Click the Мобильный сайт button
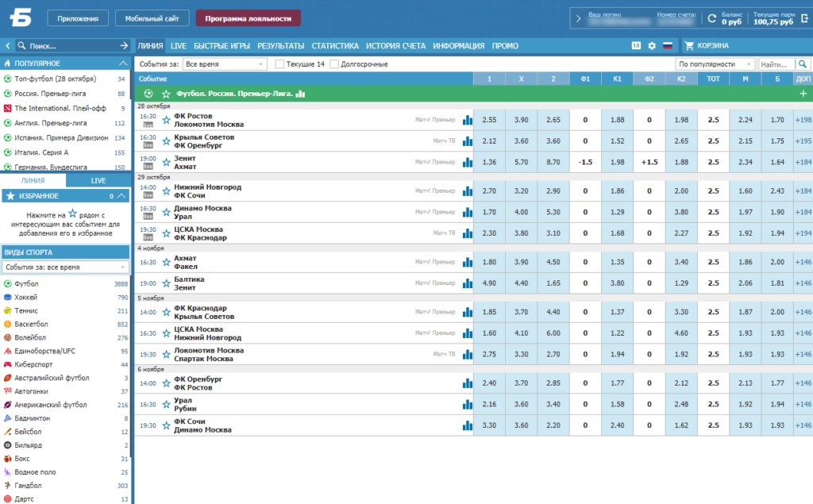813x504 pixels. [152, 18]
